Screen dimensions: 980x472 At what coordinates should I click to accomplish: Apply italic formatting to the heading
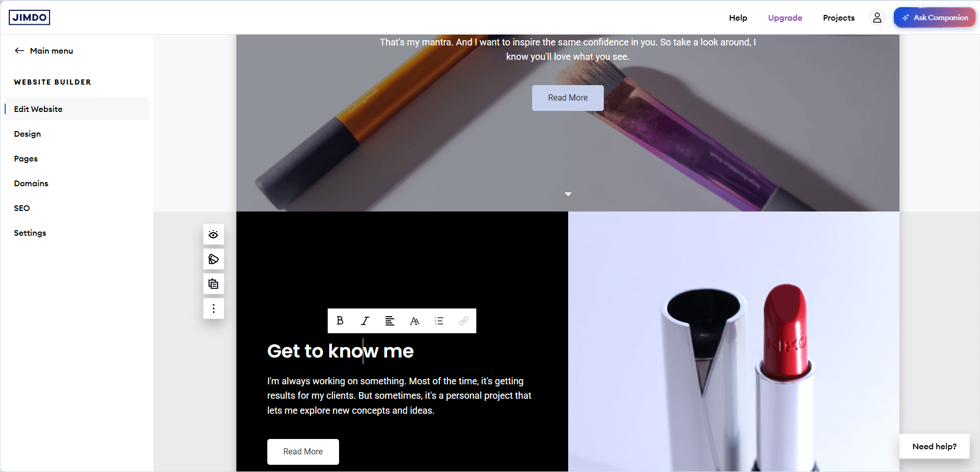(x=365, y=321)
